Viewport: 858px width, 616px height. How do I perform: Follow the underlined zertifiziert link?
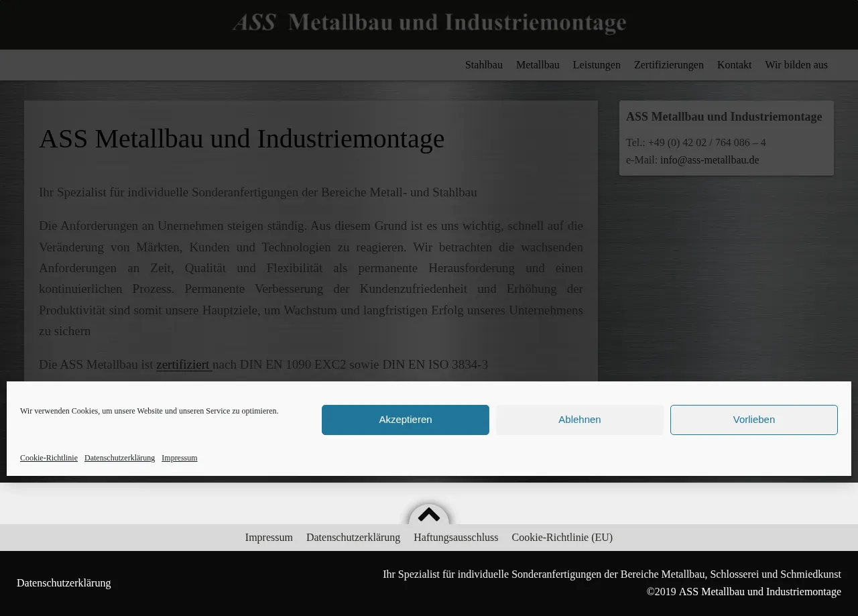click(183, 365)
